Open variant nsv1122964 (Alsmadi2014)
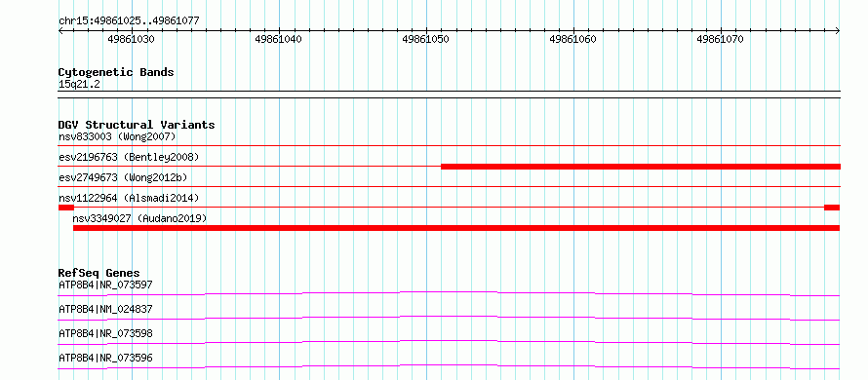868x380 pixels. coord(129,198)
